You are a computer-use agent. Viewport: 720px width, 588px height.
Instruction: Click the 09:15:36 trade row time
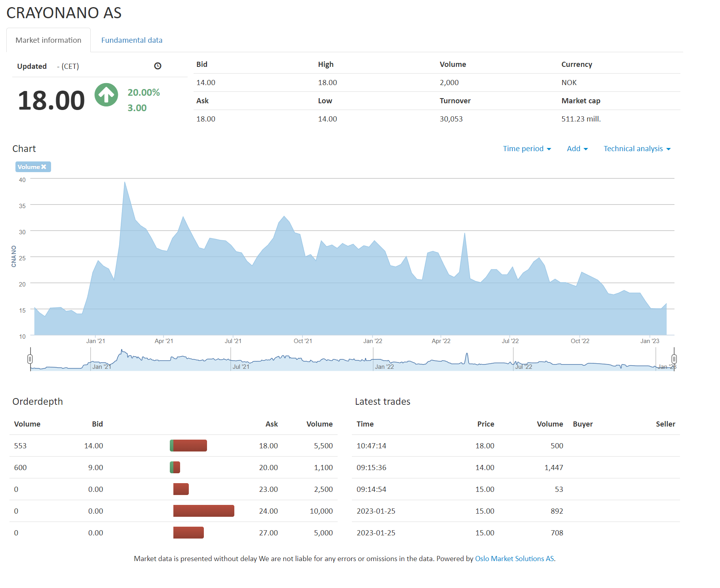tap(371, 467)
